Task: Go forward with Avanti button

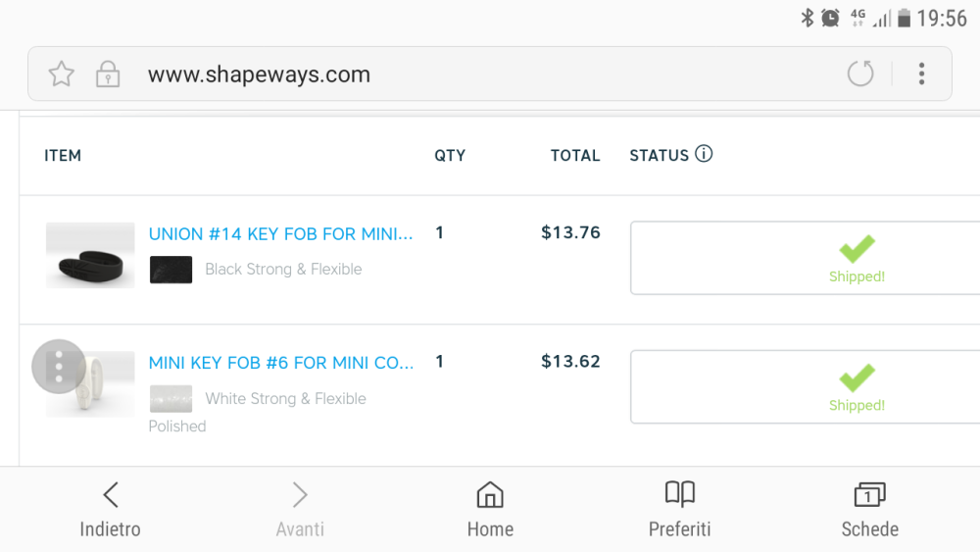Action: [300, 509]
